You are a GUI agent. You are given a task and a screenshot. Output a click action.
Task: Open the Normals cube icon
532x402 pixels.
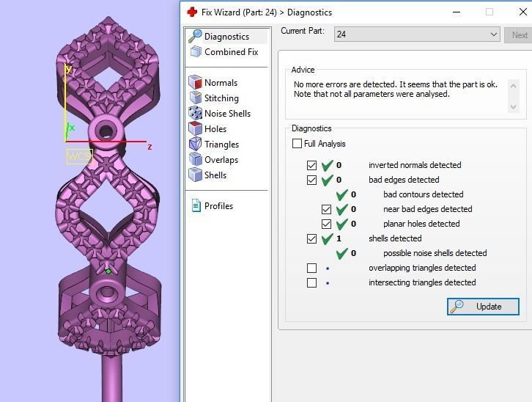pos(196,82)
